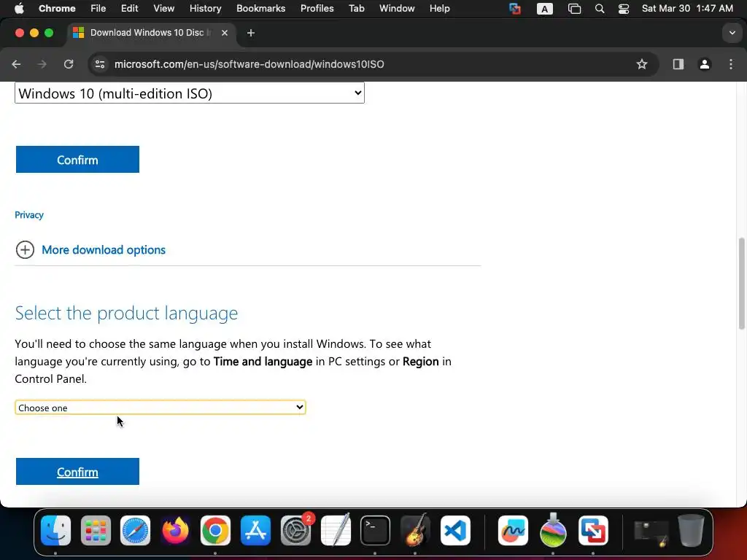This screenshot has width=747, height=560.
Task: Open the Tab menu
Action: point(356,9)
